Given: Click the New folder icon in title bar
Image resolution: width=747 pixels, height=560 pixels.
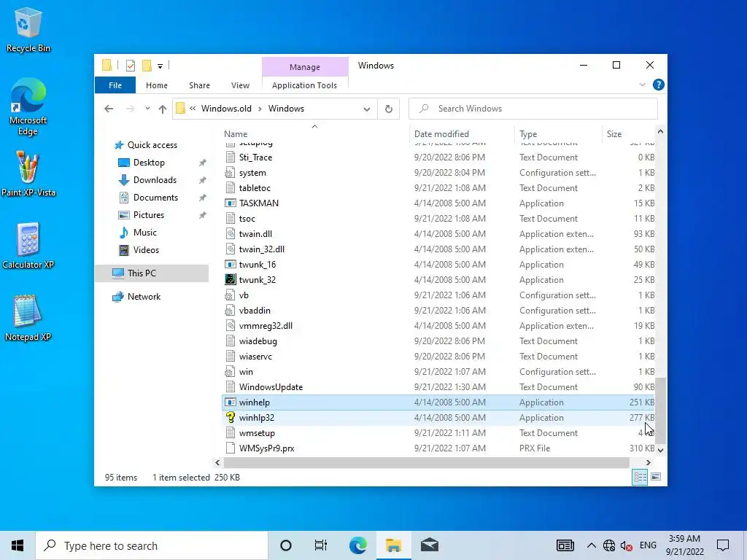Looking at the screenshot, I should 147,66.
